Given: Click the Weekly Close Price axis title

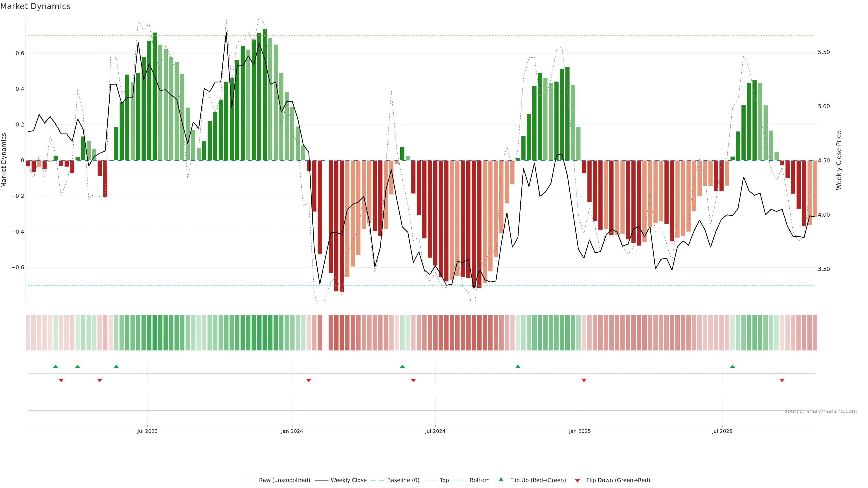Looking at the screenshot, I should tap(839, 160).
